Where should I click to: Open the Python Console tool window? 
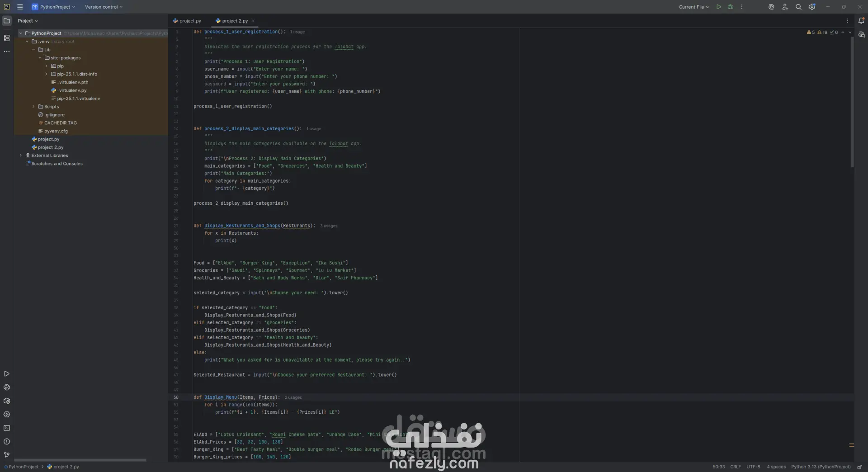pos(7,387)
